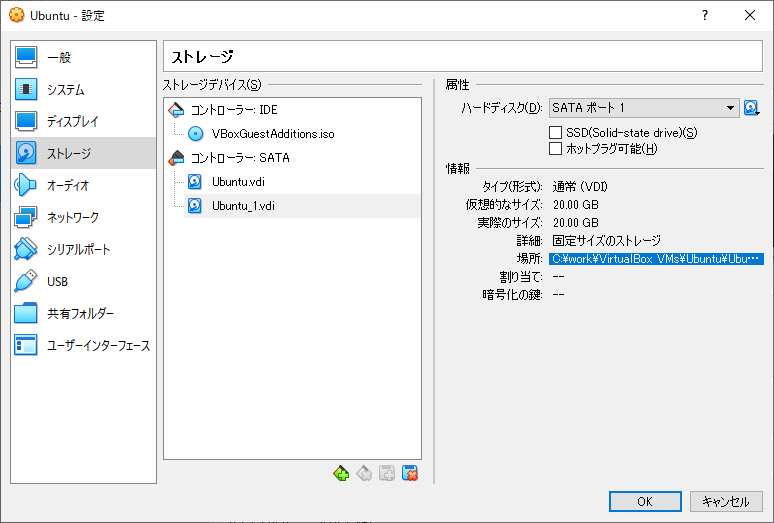774x523 pixels.
Task: Click the optical disc icon beside VBoxGuestAdditions.iso
Action: click(x=195, y=134)
